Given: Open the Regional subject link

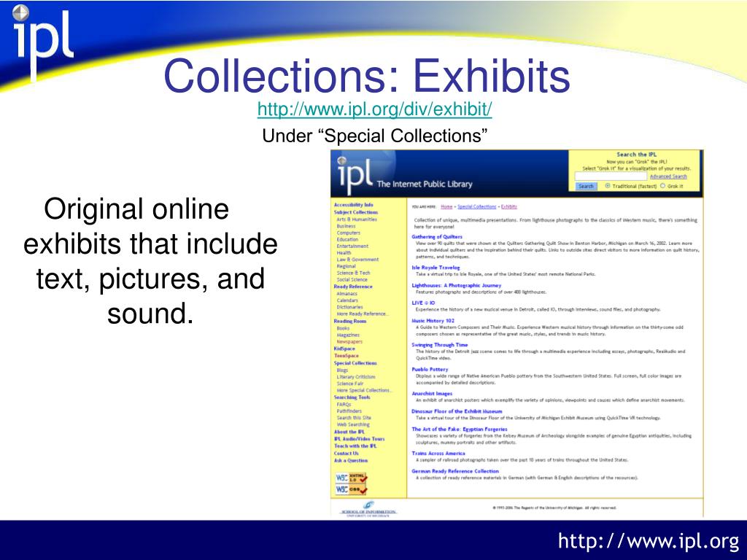Looking at the screenshot, I should [347, 266].
